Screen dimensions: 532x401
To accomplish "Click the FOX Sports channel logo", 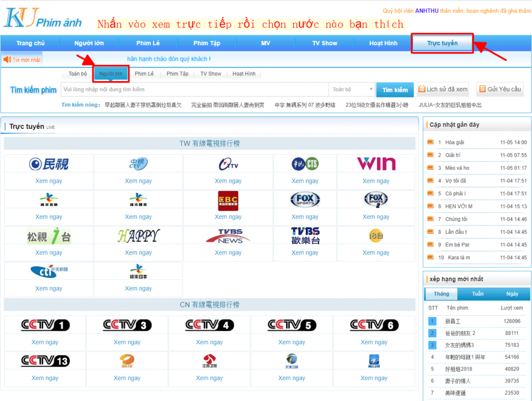I will pos(304,200).
